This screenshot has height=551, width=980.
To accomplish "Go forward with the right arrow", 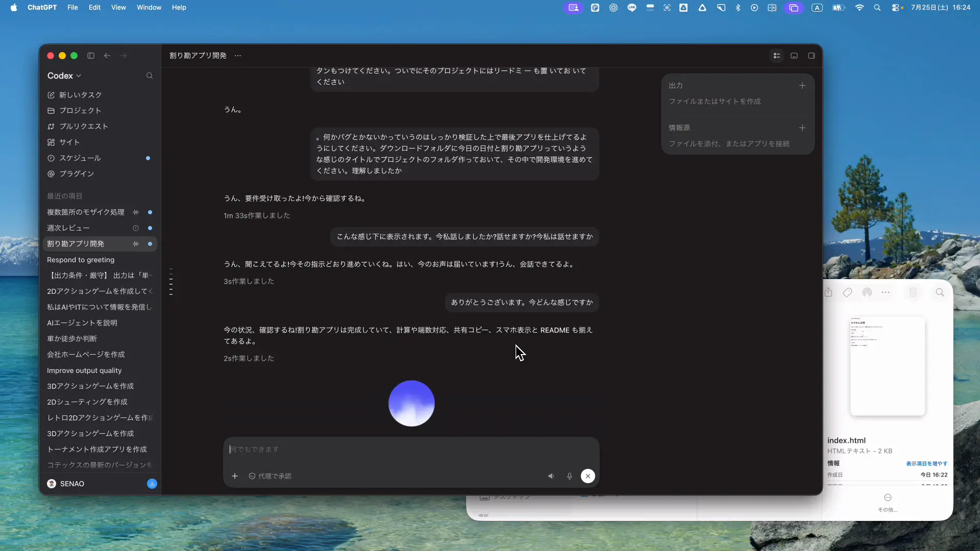I will coord(124,56).
